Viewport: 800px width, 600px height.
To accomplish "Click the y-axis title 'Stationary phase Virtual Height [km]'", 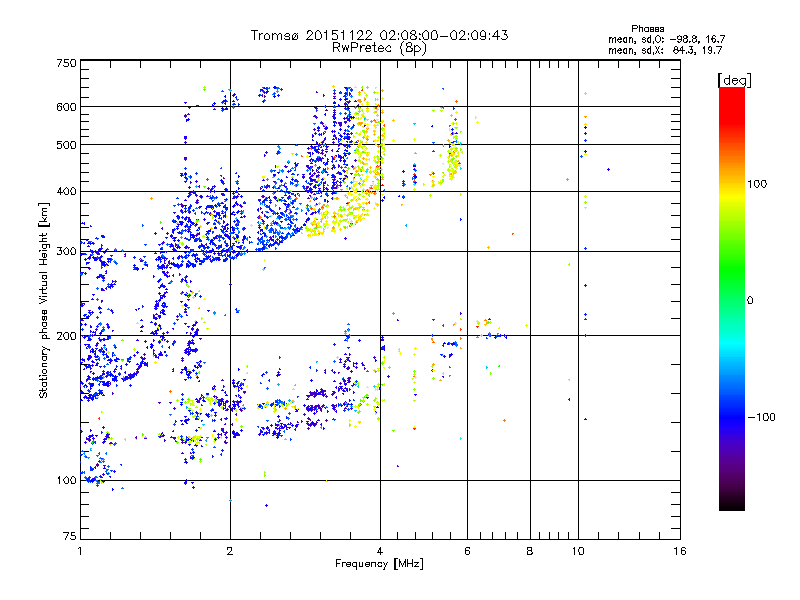I will pos(44,301).
